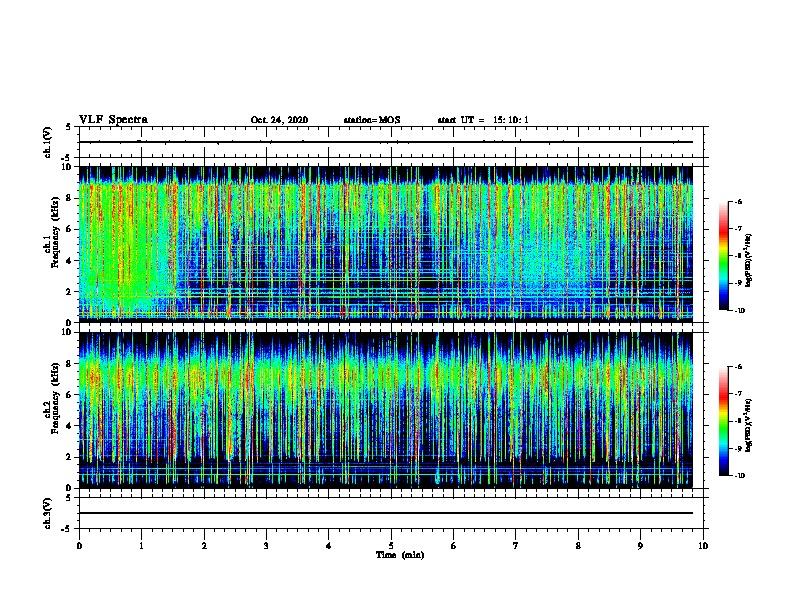Click the "4" kHz tick on ch.1 frequency axis
This screenshot has height=612, width=792.
69,261
